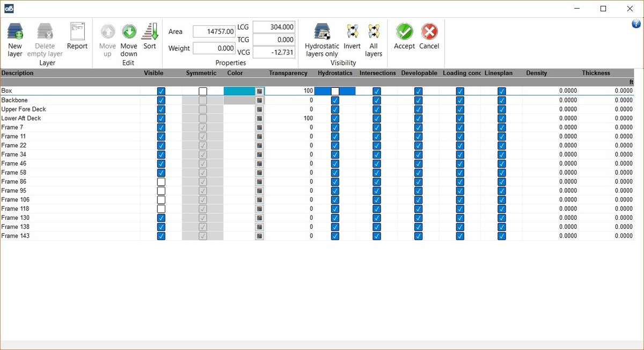Open color picker for Upper Fore Deck
This screenshot has width=644, height=350.
tap(259, 109)
